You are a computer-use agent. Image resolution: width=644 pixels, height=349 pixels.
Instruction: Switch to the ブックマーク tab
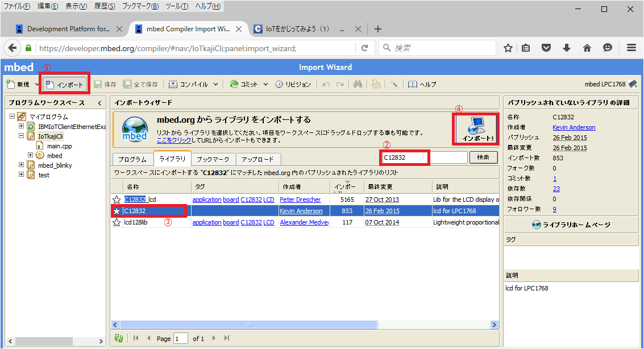point(213,159)
